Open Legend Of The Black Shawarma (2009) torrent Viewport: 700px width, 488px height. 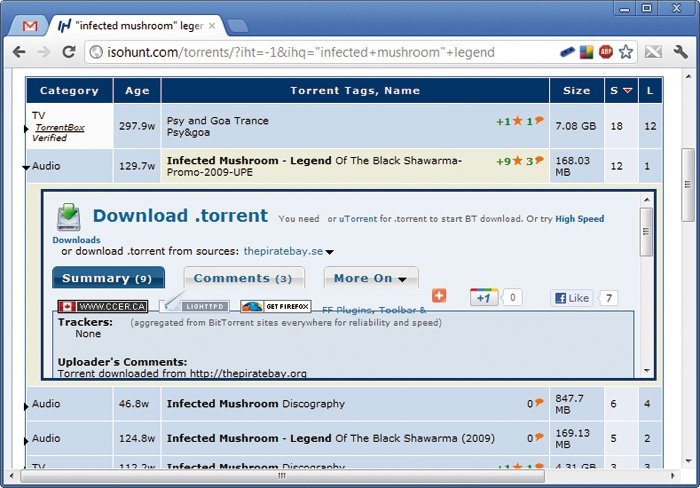[x=330, y=438]
